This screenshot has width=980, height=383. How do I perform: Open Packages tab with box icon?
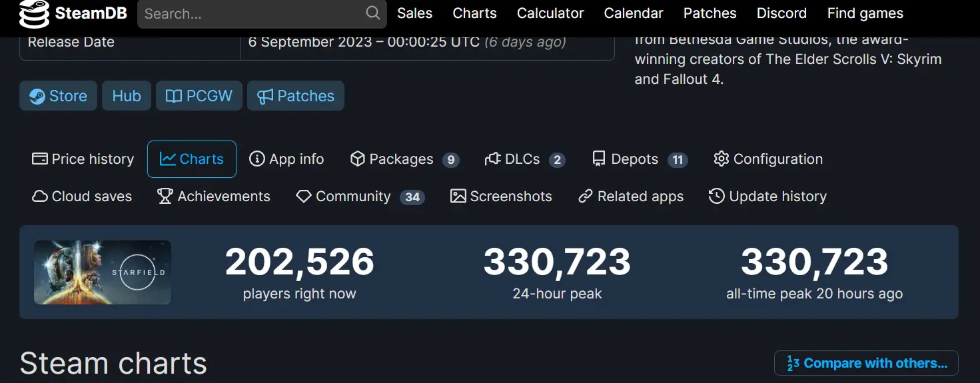404,159
